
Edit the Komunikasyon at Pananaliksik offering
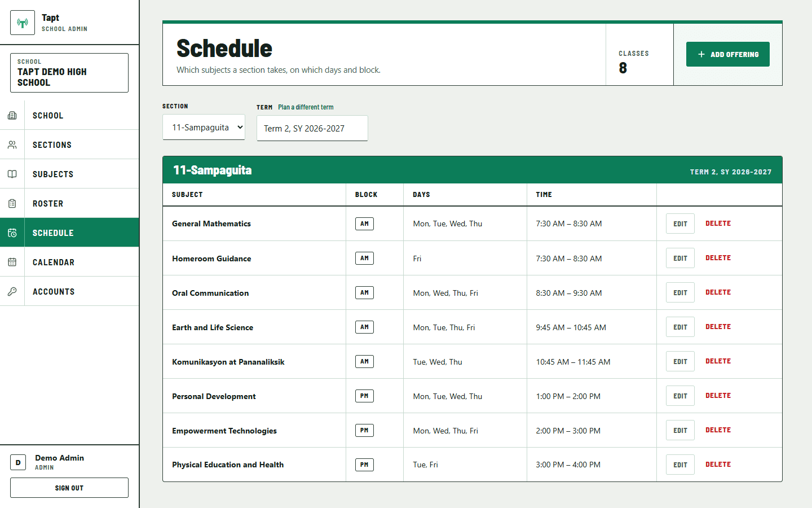(x=680, y=361)
